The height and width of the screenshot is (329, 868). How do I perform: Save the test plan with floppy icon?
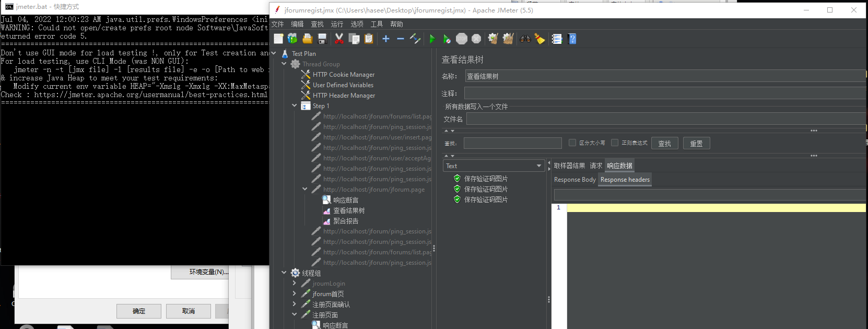(x=322, y=39)
